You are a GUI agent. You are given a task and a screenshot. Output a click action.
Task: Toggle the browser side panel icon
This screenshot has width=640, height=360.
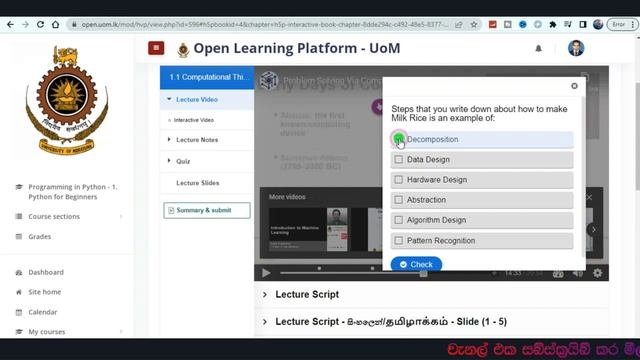583,24
